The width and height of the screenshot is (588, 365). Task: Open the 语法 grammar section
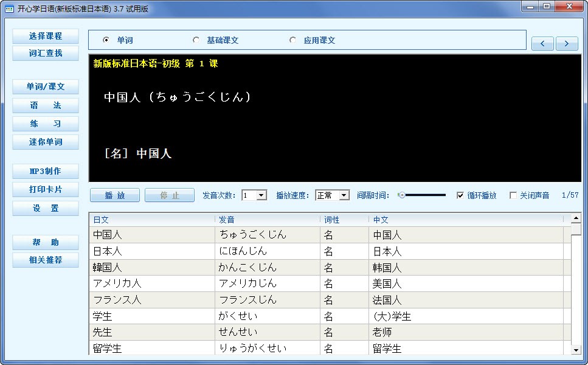[46, 105]
